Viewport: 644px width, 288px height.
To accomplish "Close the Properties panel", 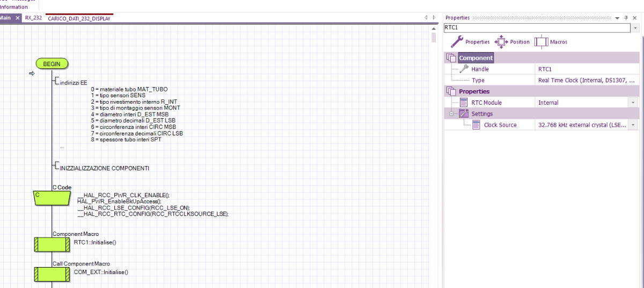I will tap(634, 18).
